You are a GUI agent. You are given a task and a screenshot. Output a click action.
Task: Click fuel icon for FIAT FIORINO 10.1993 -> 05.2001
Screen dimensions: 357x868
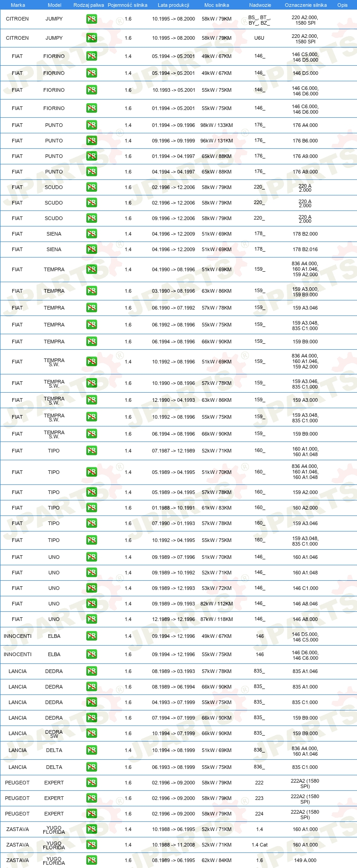91,90
